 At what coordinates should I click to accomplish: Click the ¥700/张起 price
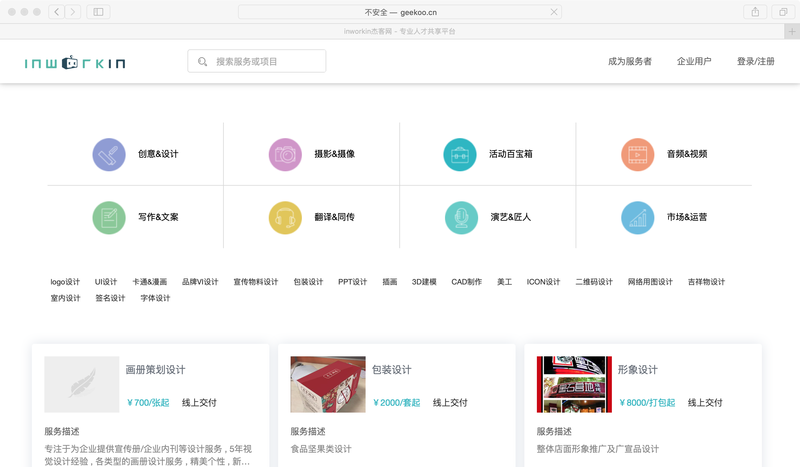pyautogui.click(x=148, y=403)
